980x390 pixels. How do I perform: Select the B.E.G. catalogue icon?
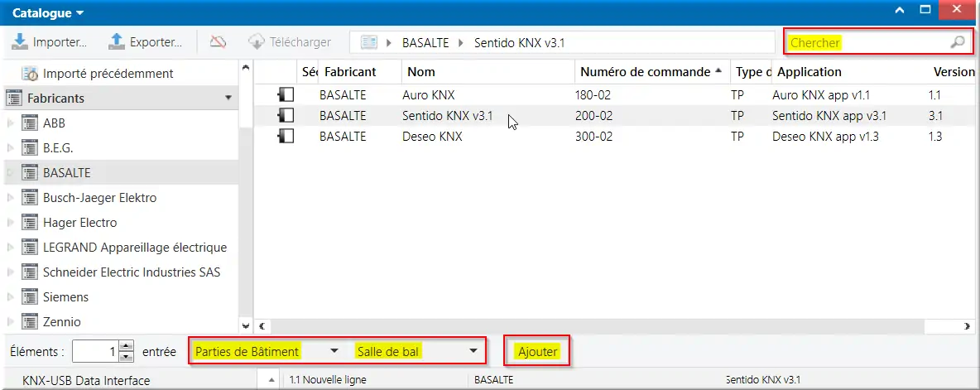coord(29,148)
